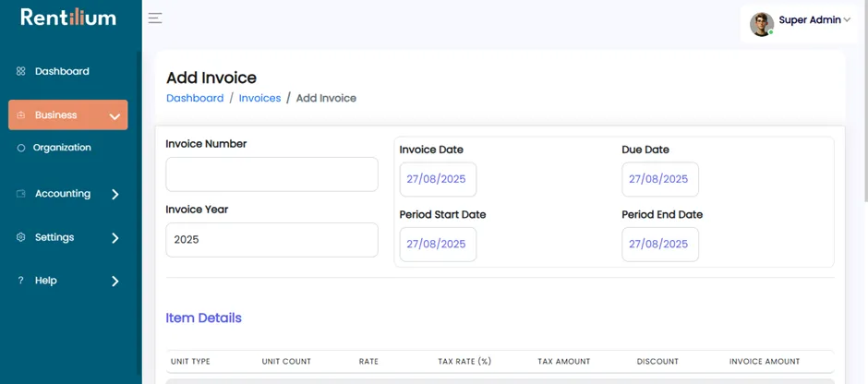Click the Super Admin avatar photo
The height and width of the screenshot is (384, 868).
pyautogui.click(x=762, y=24)
